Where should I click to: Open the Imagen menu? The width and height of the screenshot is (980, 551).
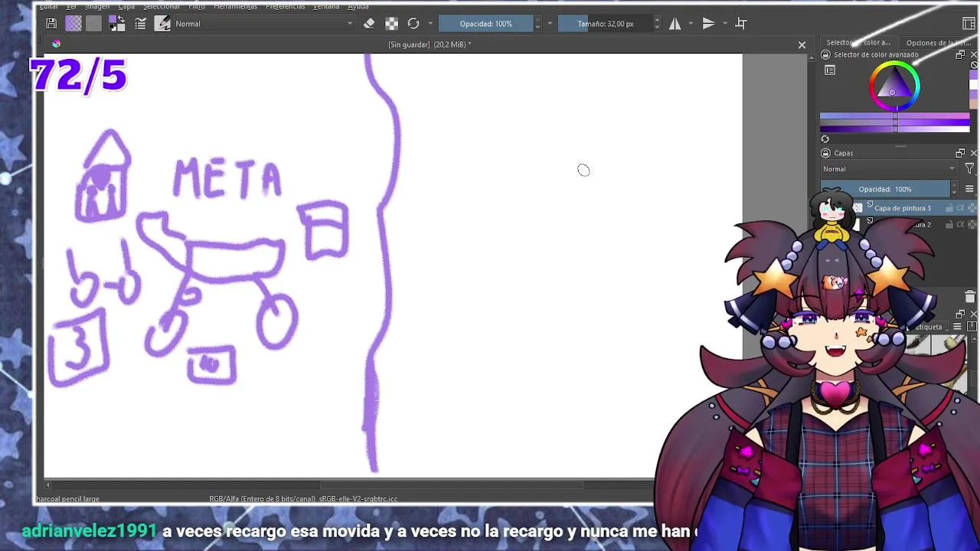[x=97, y=6]
